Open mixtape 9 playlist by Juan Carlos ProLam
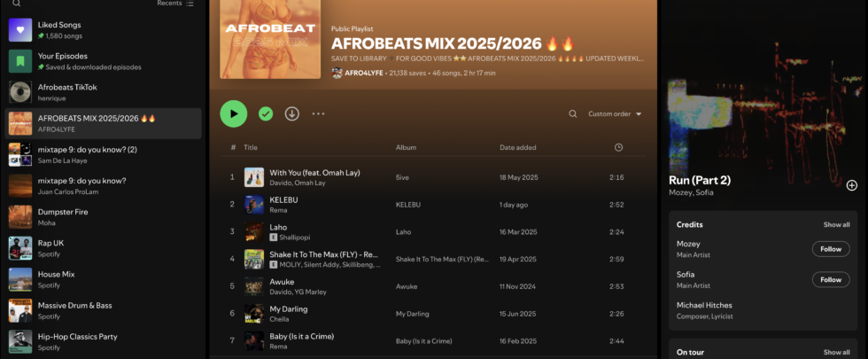The height and width of the screenshot is (359, 868). point(103,185)
